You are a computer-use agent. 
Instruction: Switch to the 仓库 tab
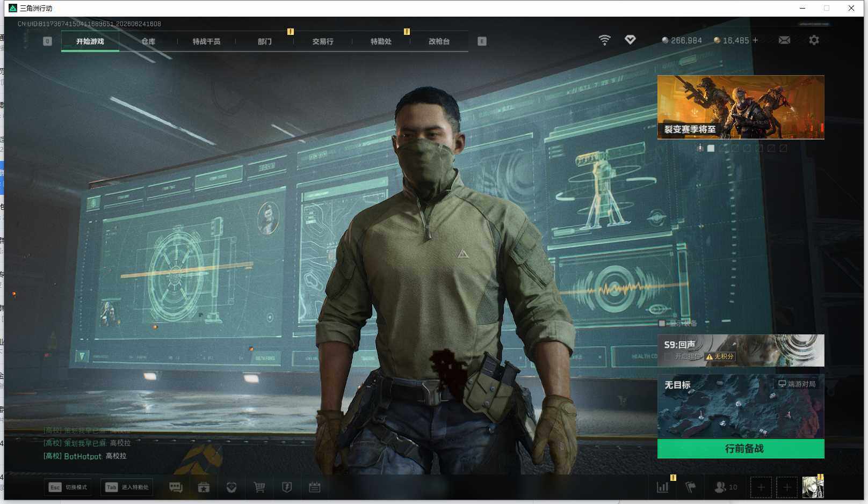(148, 41)
